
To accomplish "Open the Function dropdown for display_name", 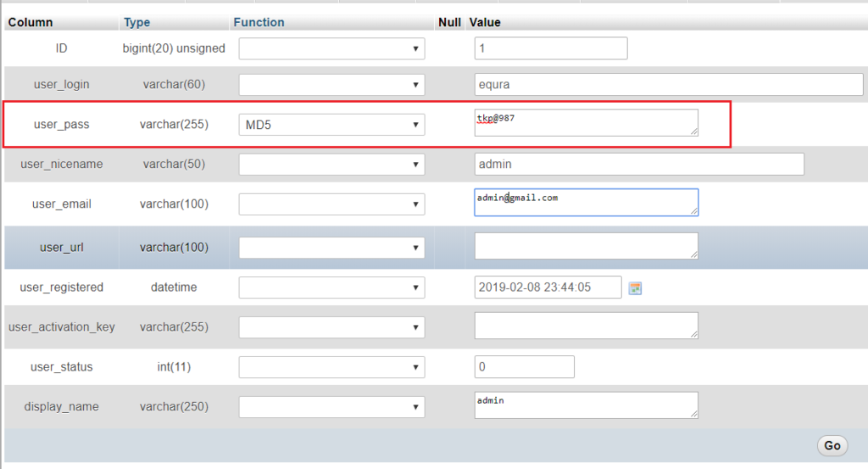I will click(331, 407).
